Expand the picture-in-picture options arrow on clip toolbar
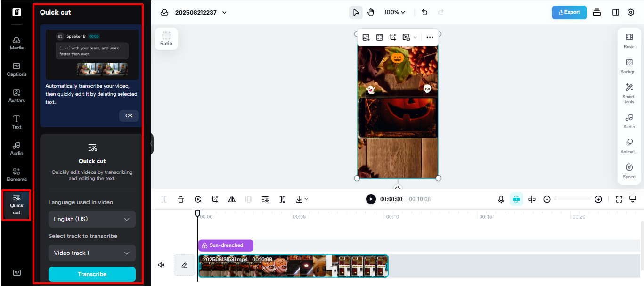644x286 pixels. 415,37
